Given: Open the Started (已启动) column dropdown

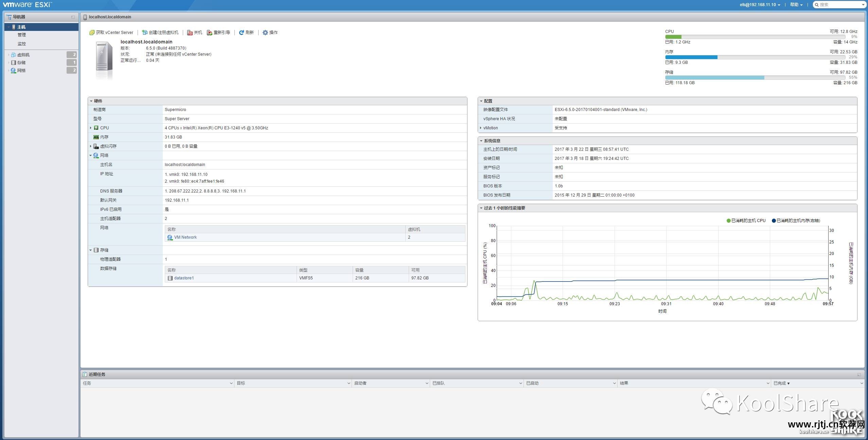Looking at the screenshot, I should tap(615, 383).
